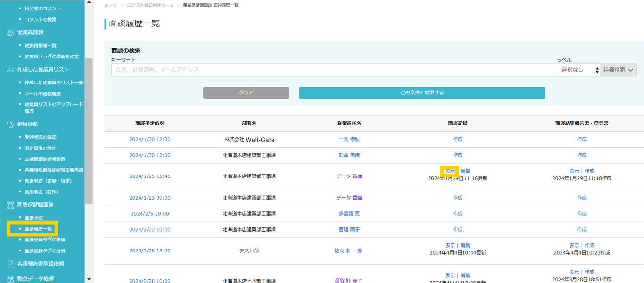Open 作成した従業員のリスト一覧 menu item
This screenshot has width=644, height=283.
click(x=54, y=83)
